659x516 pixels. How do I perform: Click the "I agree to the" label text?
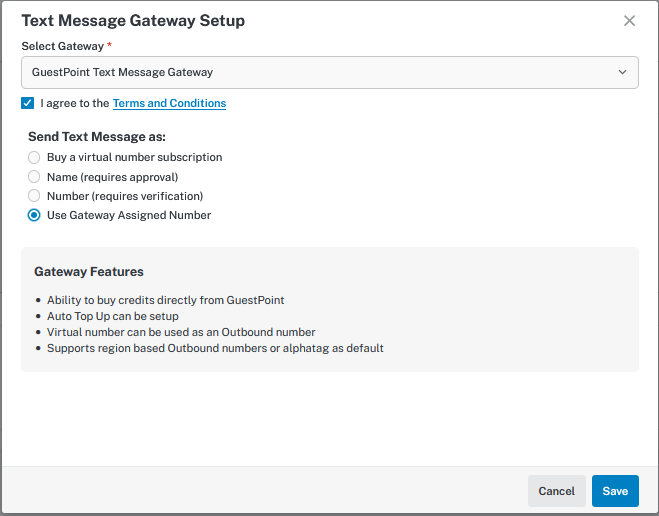click(75, 103)
